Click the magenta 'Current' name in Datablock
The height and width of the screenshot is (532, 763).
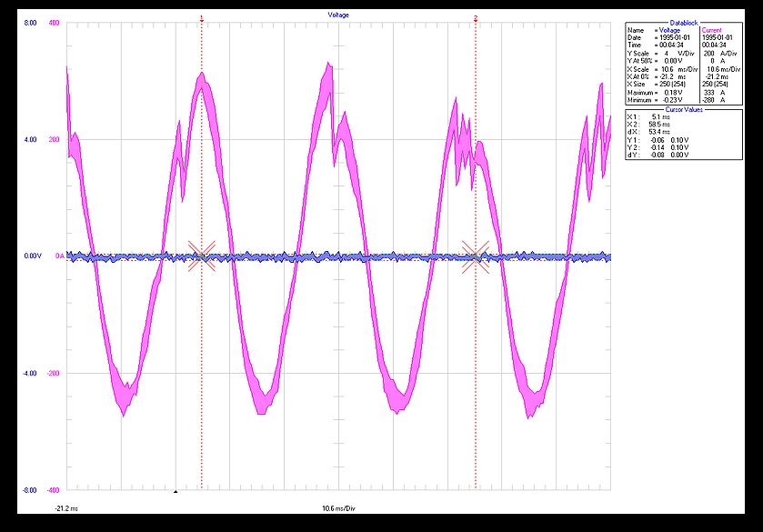pos(711,30)
